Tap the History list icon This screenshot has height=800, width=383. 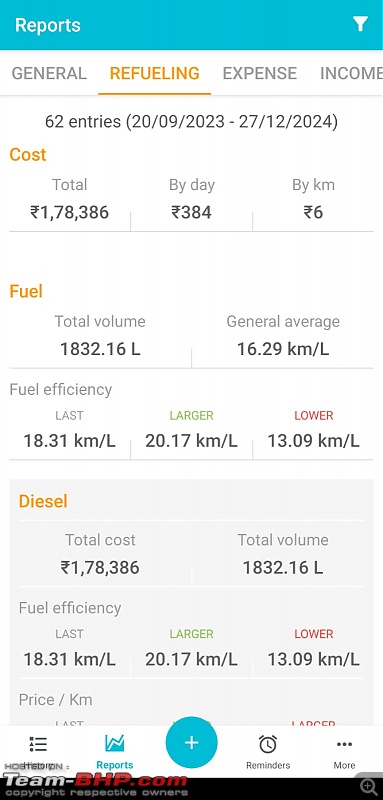[38, 744]
